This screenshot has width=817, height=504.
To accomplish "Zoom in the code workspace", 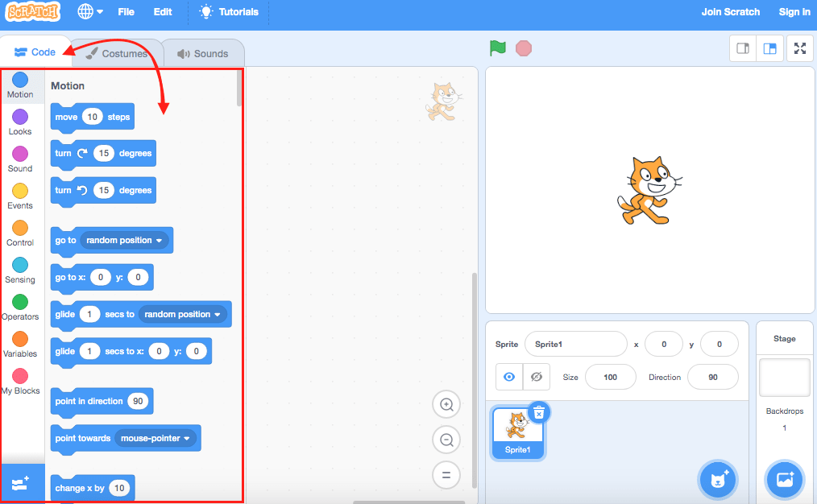I will click(446, 404).
